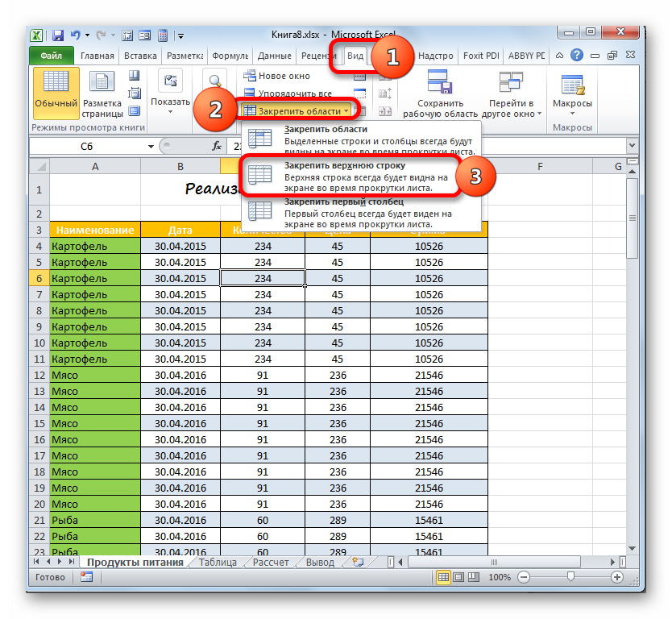Open Customize Quick Access Toolbar dropdown
672x619 pixels.
point(180,36)
